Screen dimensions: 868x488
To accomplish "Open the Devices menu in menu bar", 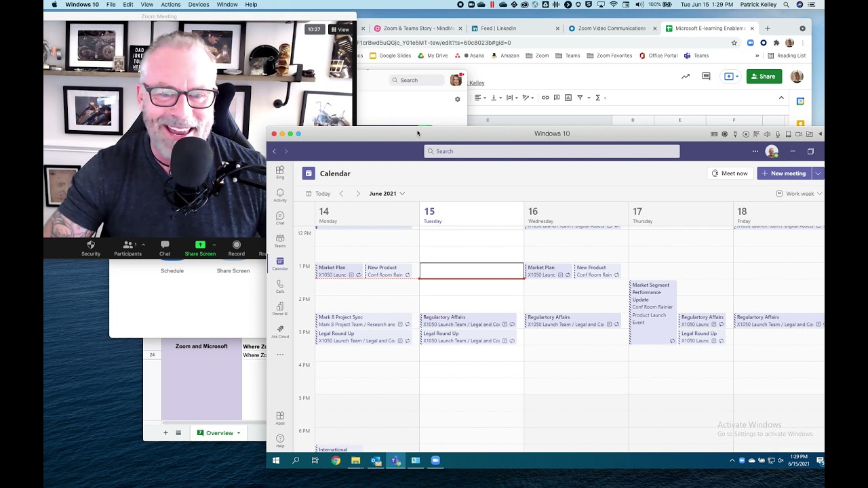I will (x=199, y=5).
